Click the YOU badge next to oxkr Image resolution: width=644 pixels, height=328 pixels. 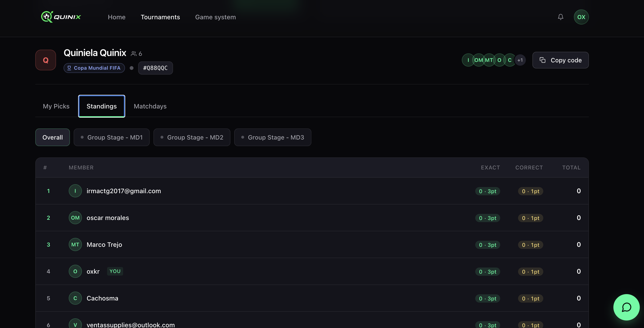115,271
